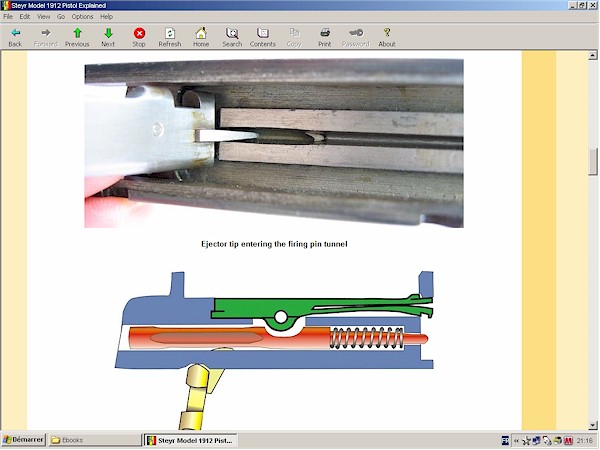Open the Help menu
The width and height of the screenshot is (600, 450).
[106, 16]
